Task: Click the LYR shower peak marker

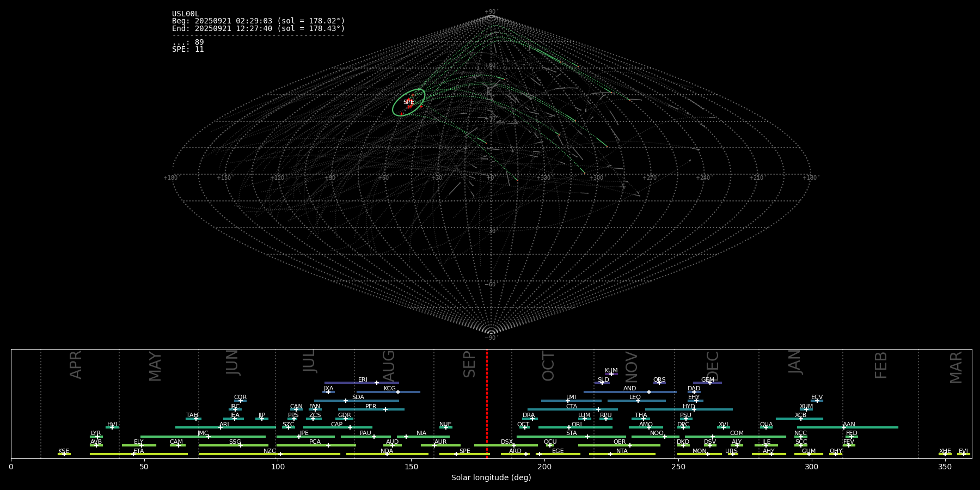Action: (x=97, y=437)
